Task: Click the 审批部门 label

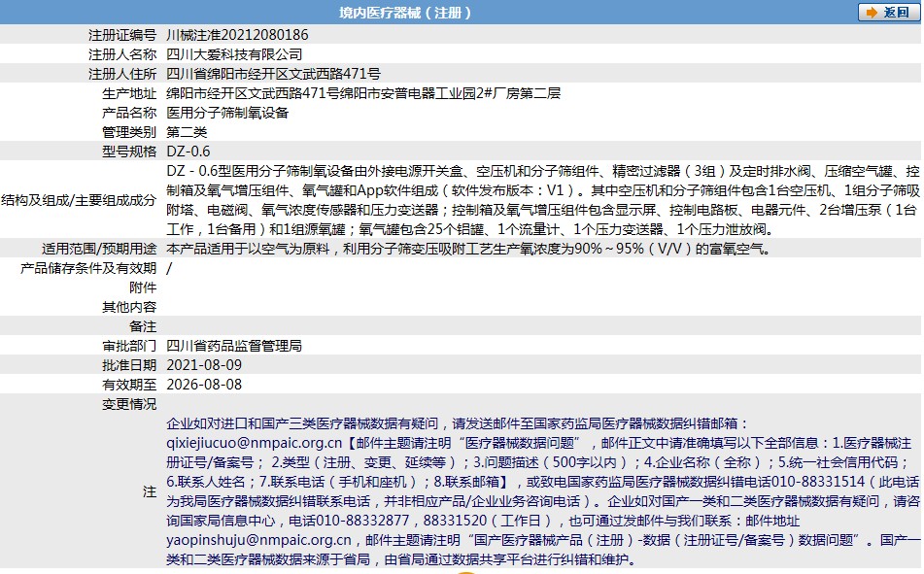Action: tap(129, 346)
